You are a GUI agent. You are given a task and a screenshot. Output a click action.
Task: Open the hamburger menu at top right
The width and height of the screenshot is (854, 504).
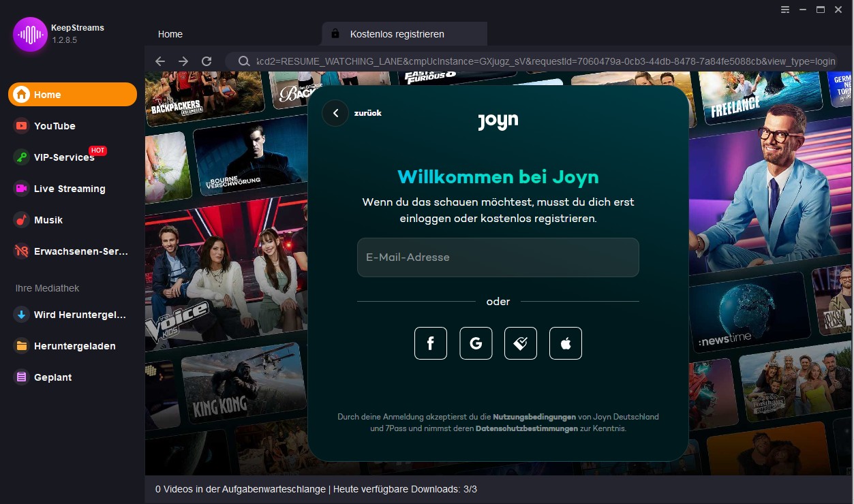coord(785,10)
